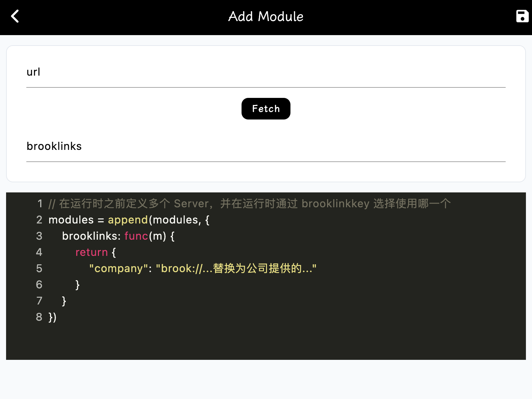Click the closing brace on line 7
This screenshot has width=532, height=399.
click(x=64, y=301)
